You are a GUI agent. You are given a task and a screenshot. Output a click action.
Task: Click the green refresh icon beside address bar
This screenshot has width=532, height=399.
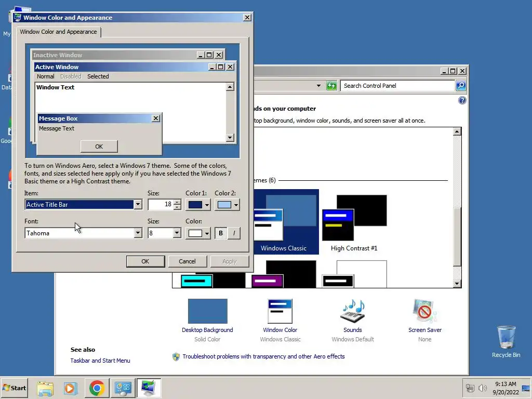coord(331,86)
